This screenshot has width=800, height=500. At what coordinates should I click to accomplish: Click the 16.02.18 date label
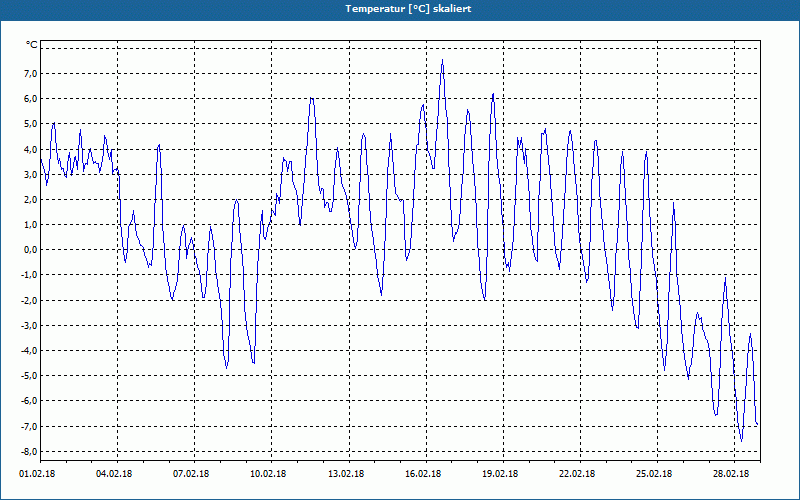423,473
